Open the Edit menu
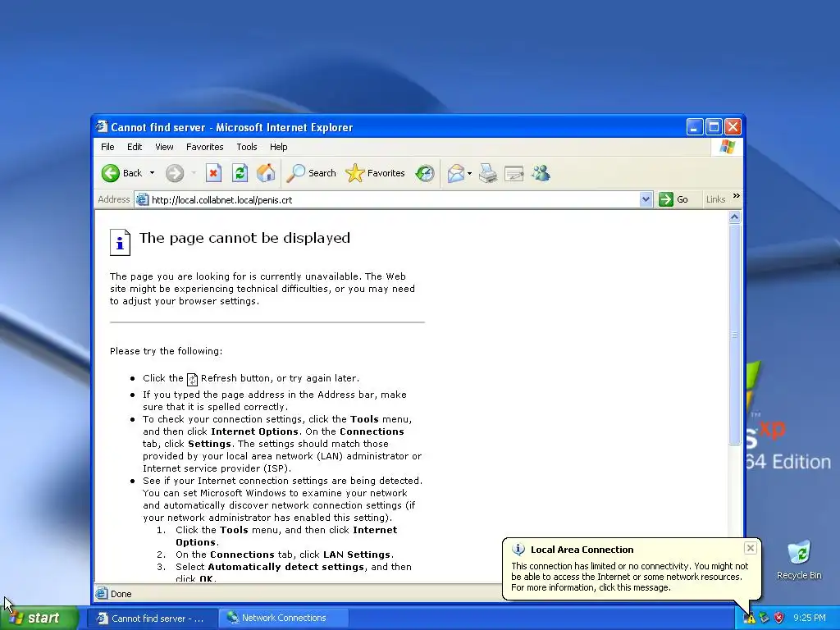Image resolution: width=840 pixels, height=630 pixels. [135, 147]
